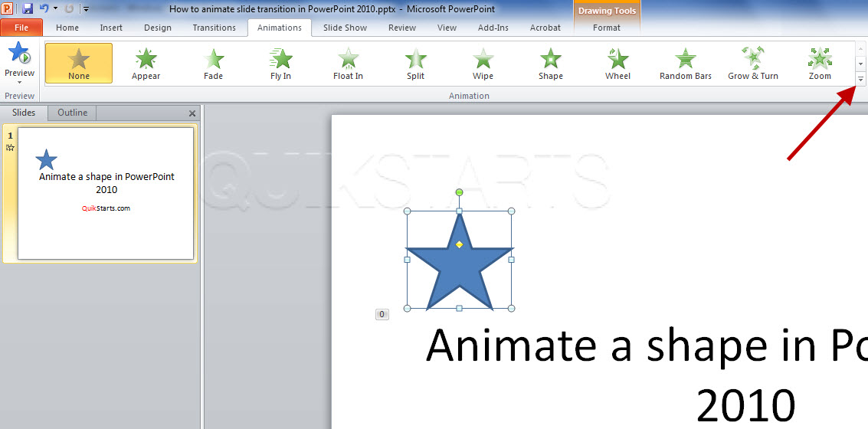Click the Save icon in quick access toolbar
The width and height of the screenshot is (868, 429).
click(x=28, y=9)
